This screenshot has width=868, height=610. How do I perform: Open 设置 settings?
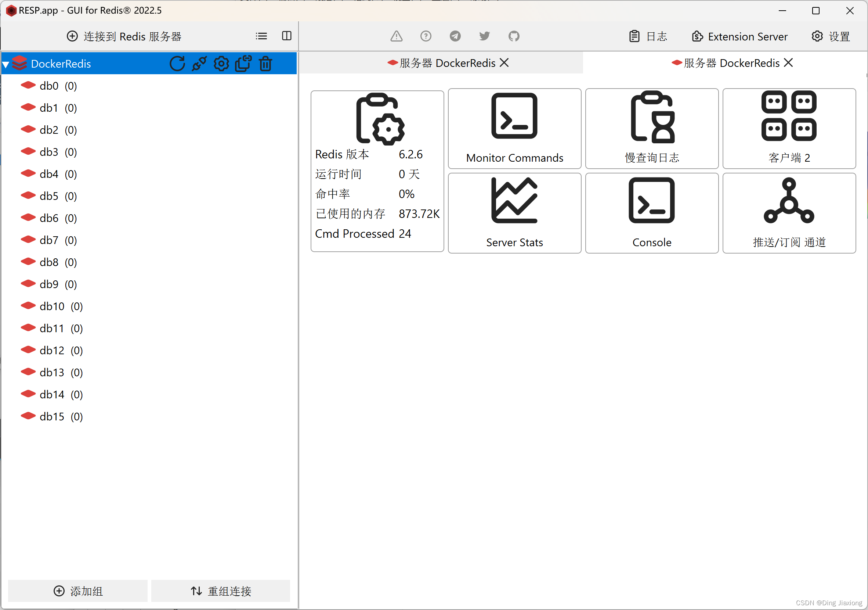831,36
